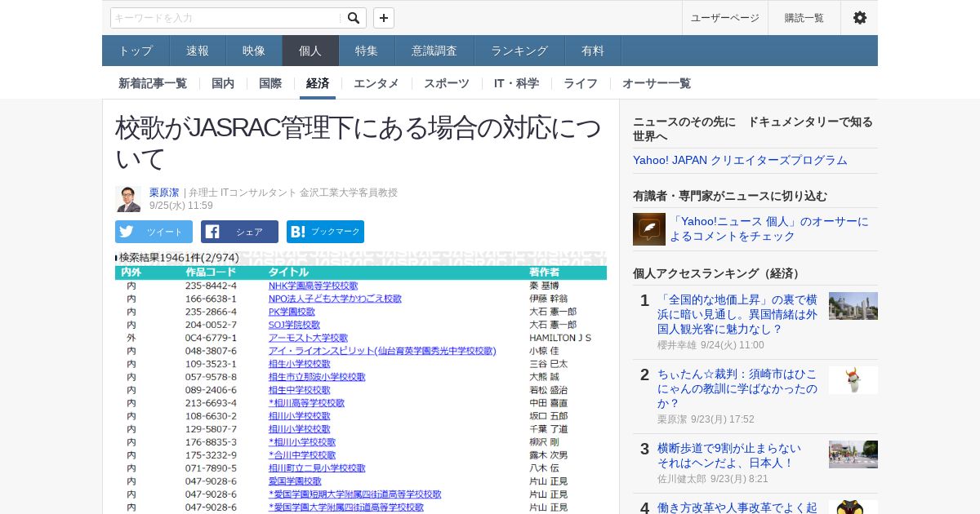The width and height of the screenshot is (980, 514).
Task: Open the オーサー一覧 category link
Action: [657, 83]
